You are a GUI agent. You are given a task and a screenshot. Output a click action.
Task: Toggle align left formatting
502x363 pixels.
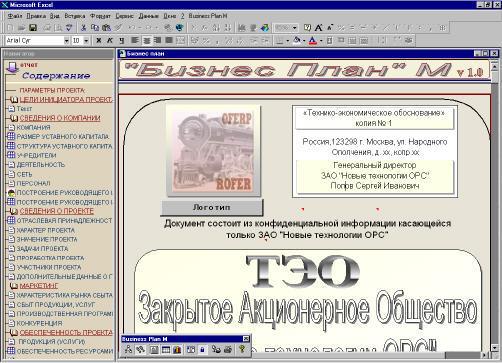[135, 41]
